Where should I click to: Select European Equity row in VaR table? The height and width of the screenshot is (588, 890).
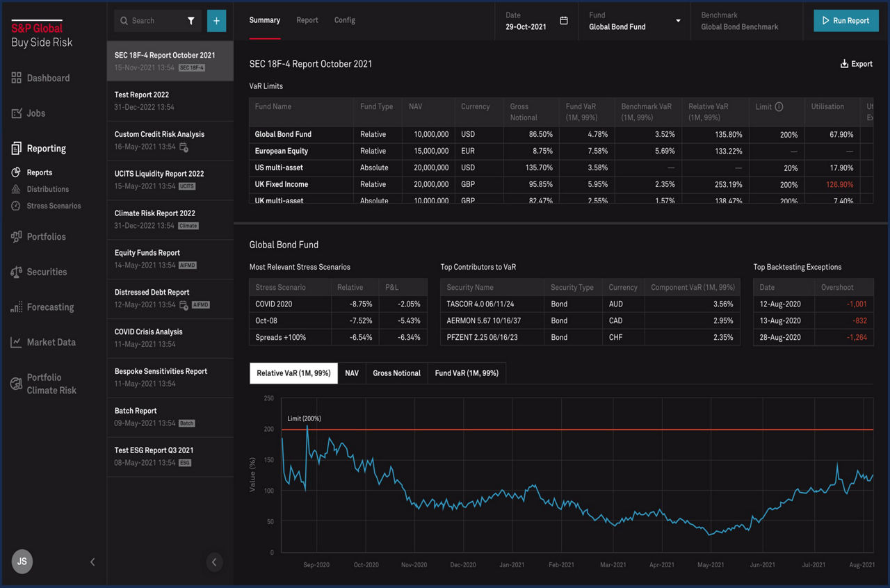point(561,151)
